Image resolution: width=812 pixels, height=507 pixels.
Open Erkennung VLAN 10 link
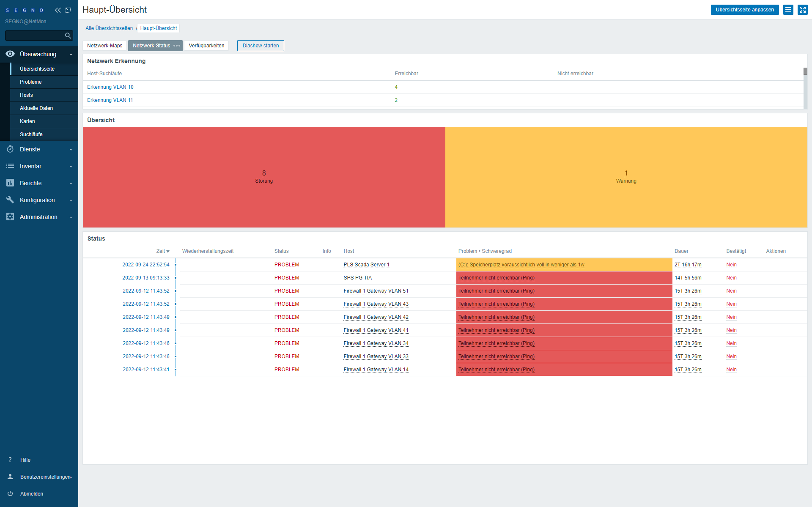click(110, 87)
